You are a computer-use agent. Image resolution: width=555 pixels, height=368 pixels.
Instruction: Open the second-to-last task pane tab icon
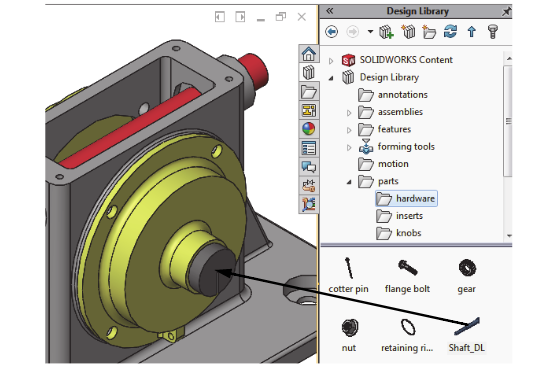[x=309, y=185]
